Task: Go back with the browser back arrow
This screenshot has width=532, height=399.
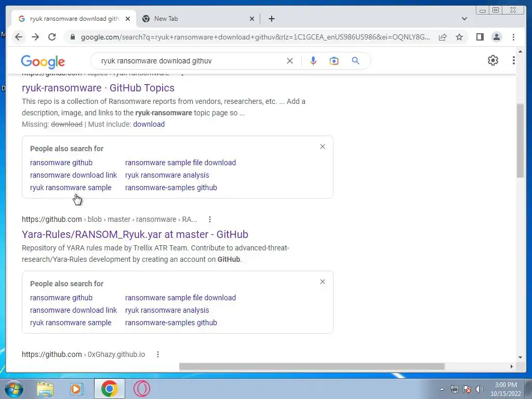Action: tap(19, 37)
